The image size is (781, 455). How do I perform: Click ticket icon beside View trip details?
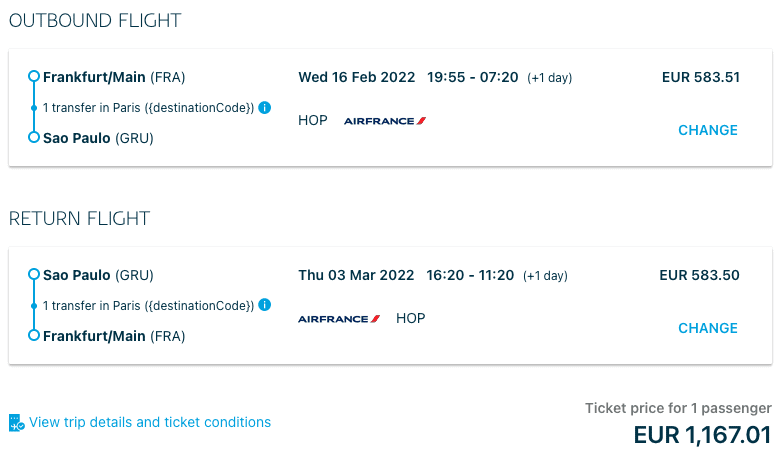(x=16, y=423)
